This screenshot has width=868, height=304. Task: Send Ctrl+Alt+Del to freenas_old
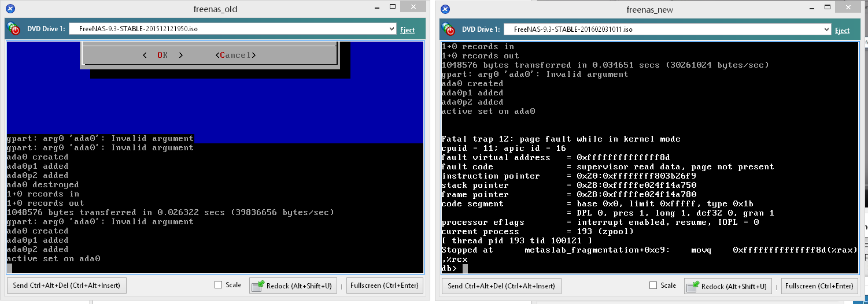click(67, 286)
